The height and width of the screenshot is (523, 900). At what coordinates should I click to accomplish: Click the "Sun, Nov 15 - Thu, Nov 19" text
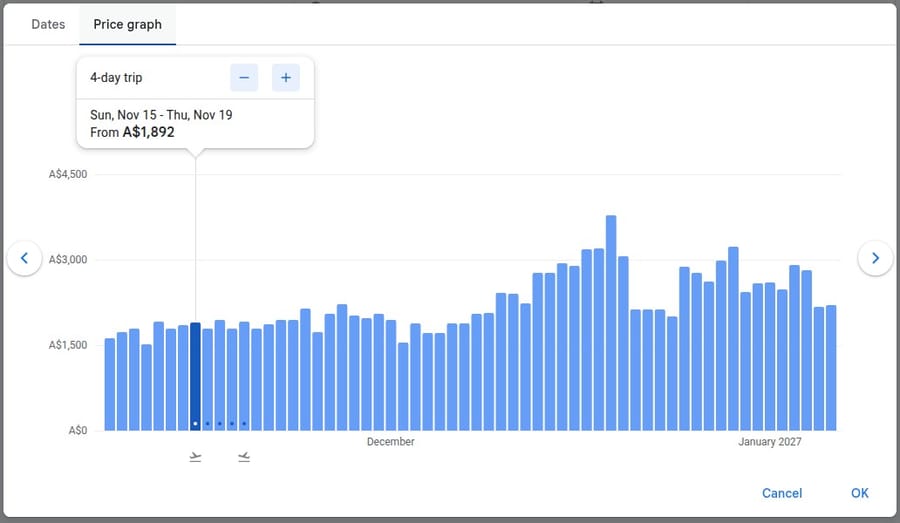(161, 115)
